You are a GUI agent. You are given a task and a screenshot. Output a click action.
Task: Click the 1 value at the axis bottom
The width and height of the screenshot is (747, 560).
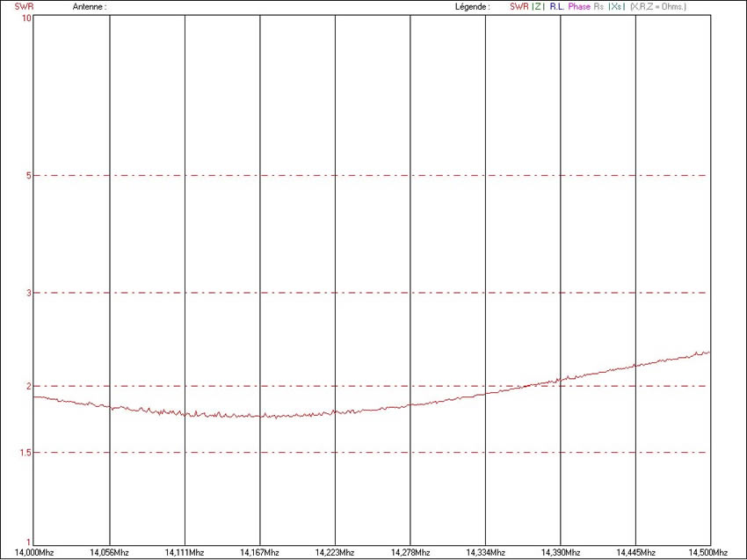pos(29,542)
